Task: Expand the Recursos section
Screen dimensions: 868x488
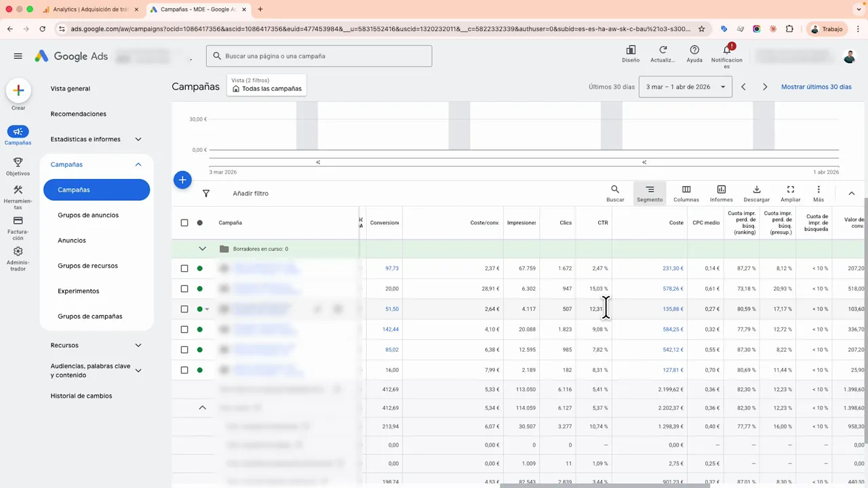Action: click(x=138, y=346)
